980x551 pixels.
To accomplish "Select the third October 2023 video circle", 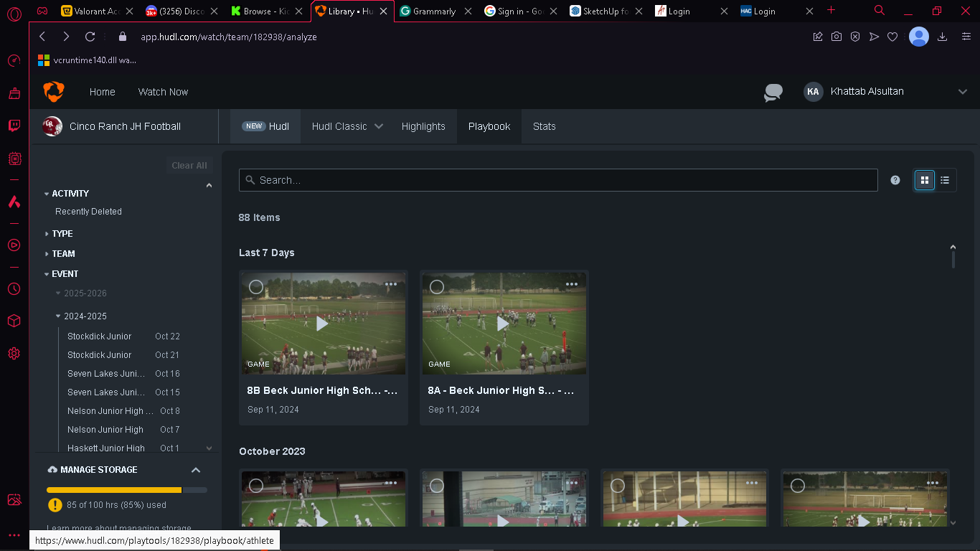I will click(618, 486).
